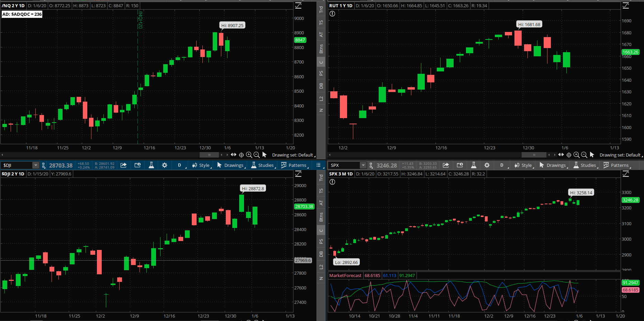This screenshot has height=321, width=644.
Task: Activate the crosshair tool under the RUT chart
Action: [569, 155]
